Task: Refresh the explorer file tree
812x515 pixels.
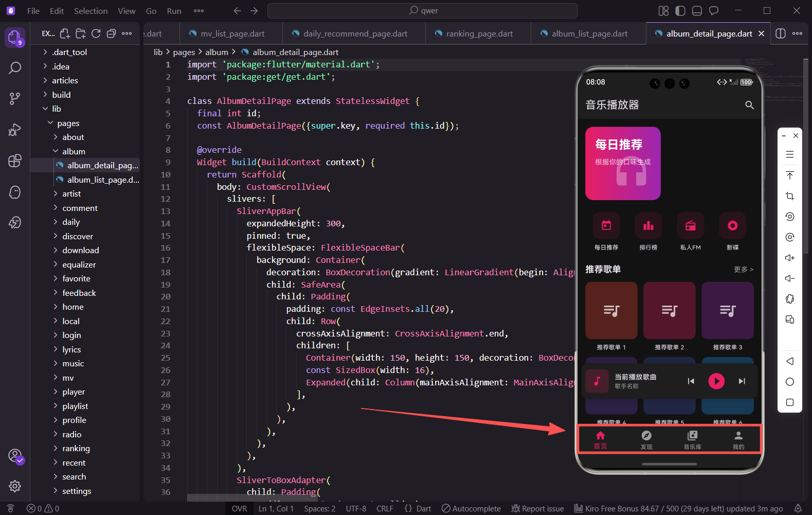Action: click(x=96, y=33)
